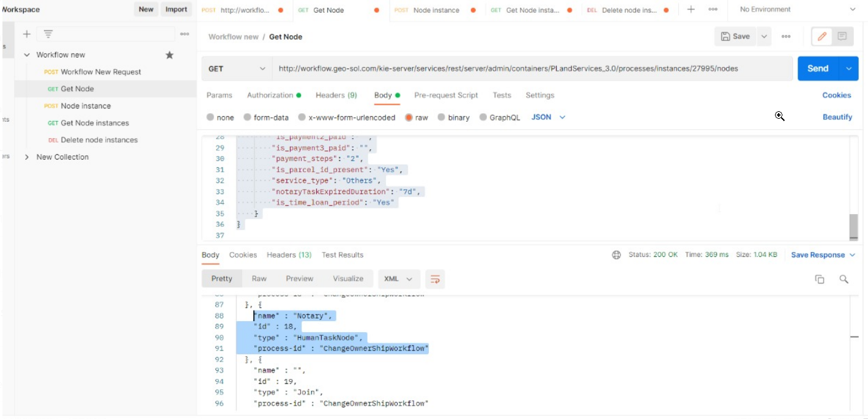Close the Node instance tab dot
This screenshot has width=868, height=419.
pos(473,10)
